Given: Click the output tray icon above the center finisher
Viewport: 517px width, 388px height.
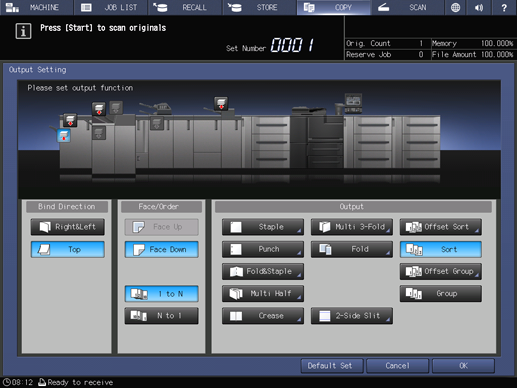Looking at the screenshot, I should pos(221,103).
